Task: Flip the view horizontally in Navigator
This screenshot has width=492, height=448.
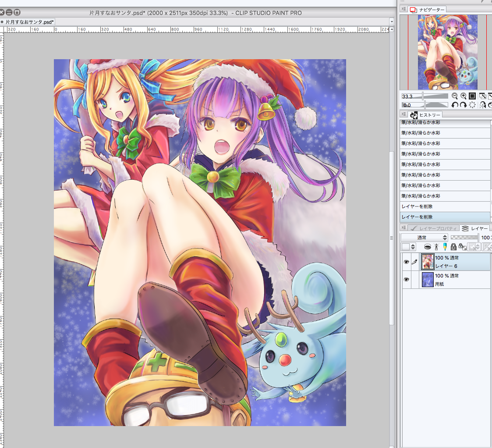Action: 483,105
